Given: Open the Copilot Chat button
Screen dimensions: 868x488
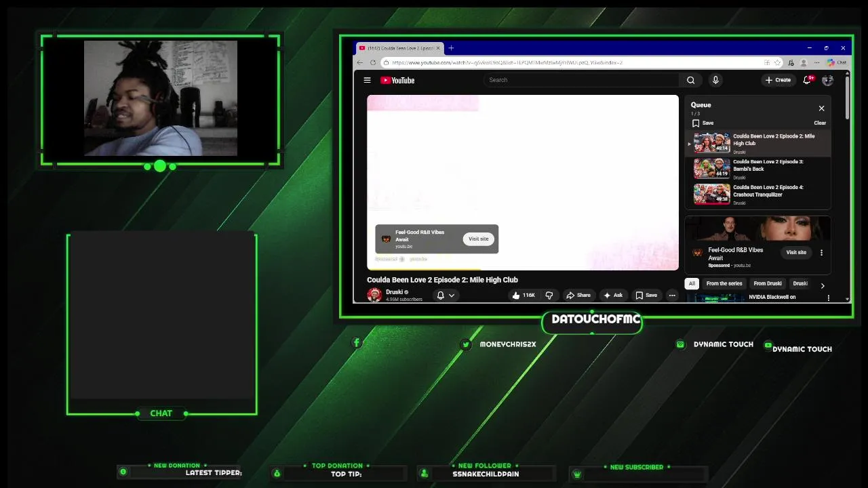Looking at the screenshot, I should [837, 62].
